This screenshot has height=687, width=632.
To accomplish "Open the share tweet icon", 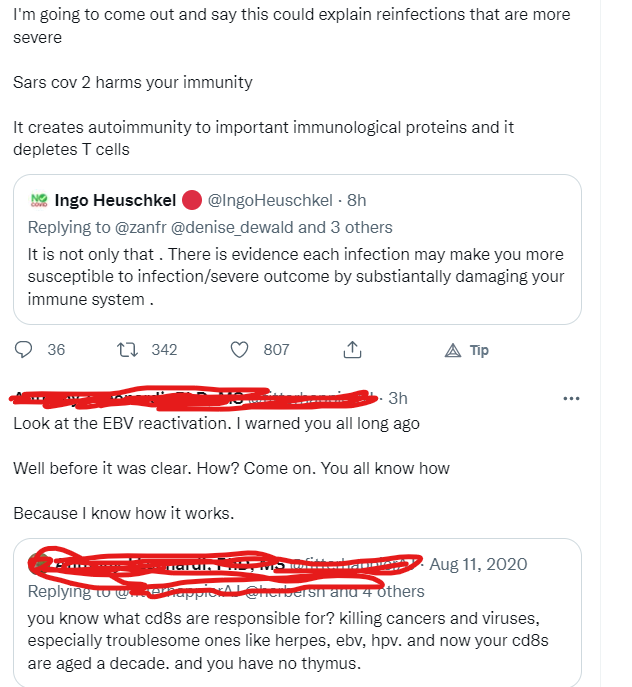I will point(352,349).
